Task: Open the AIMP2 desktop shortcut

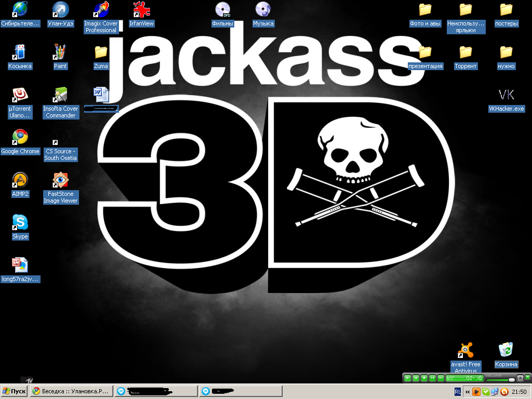Action: point(20,180)
